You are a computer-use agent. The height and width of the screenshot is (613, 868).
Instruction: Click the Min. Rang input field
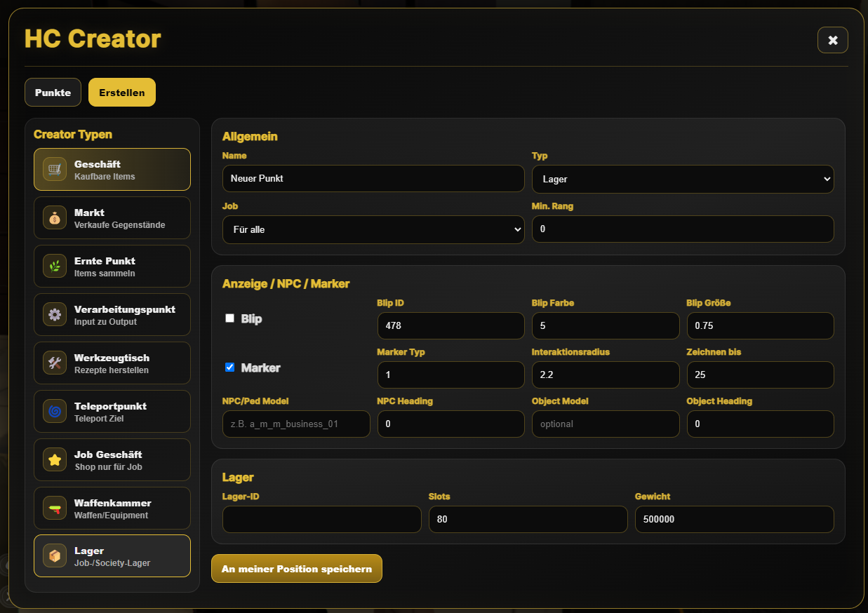point(683,229)
